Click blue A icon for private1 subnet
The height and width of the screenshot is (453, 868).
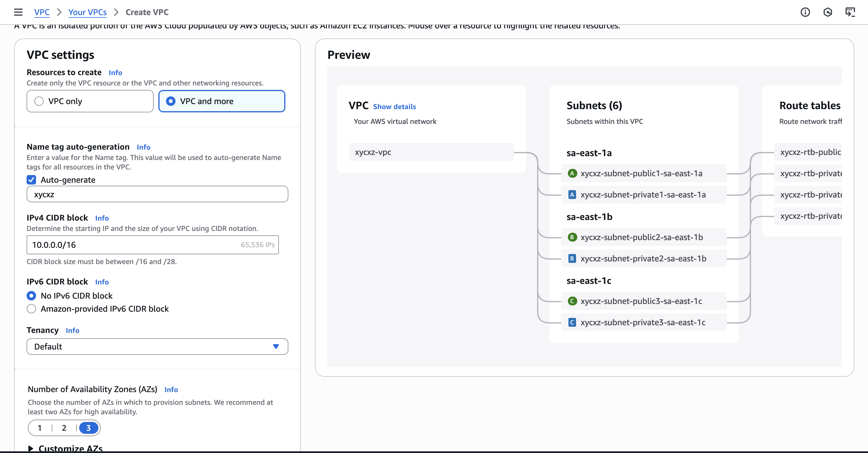[572, 195]
